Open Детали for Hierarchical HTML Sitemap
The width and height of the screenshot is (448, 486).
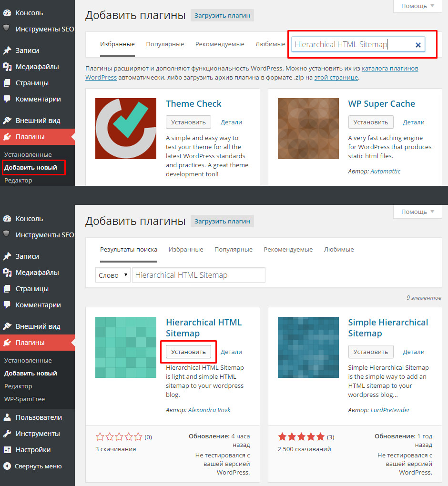coord(231,352)
